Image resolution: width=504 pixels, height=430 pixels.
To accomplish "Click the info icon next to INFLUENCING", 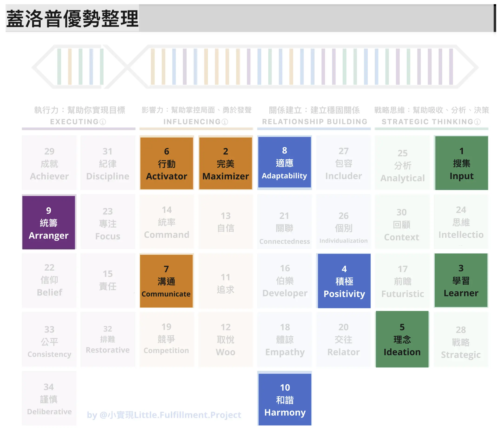I will (225, 122).
